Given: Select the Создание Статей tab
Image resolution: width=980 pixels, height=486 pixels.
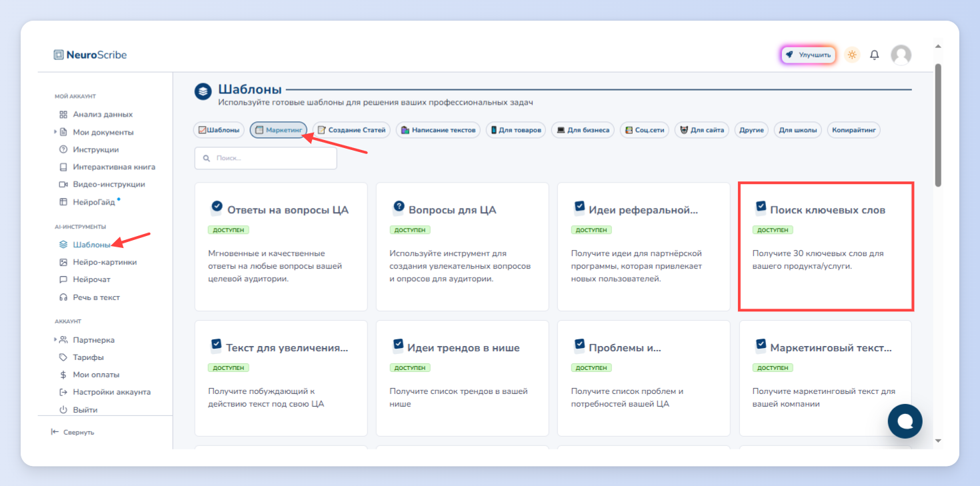Looking at the screenshot, I should click(352, 130).
